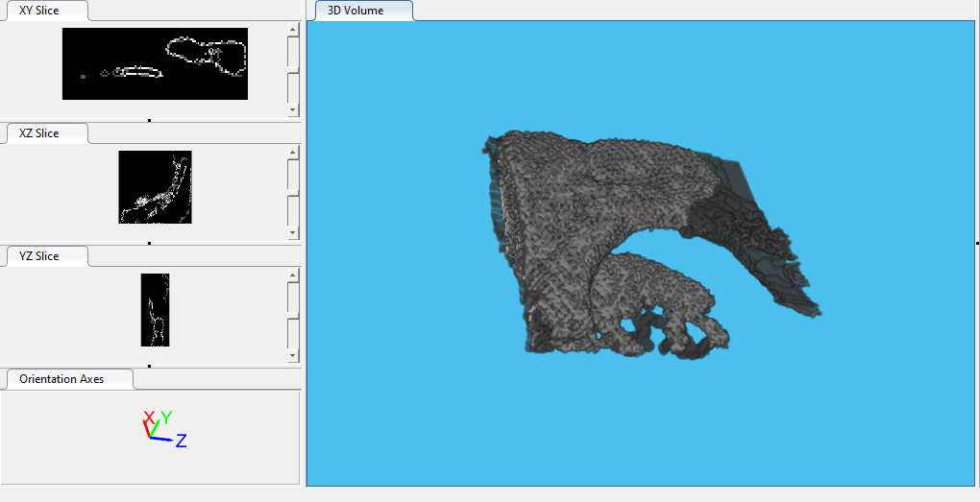Select the XZ Slice tab
Viewport: 980px width, 502px height.
39,133
